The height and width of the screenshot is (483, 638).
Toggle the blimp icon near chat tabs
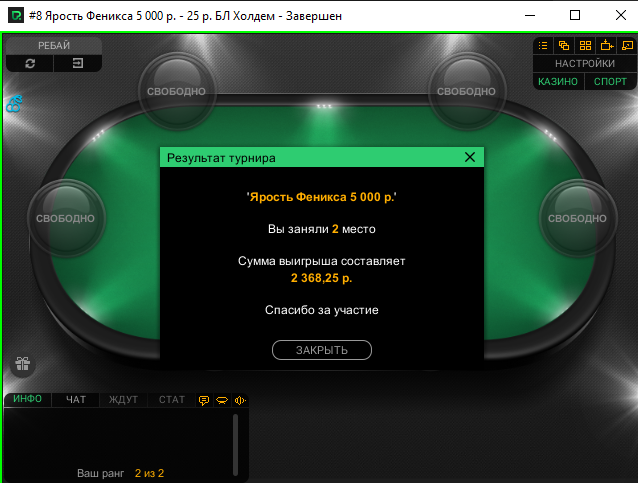222,400
